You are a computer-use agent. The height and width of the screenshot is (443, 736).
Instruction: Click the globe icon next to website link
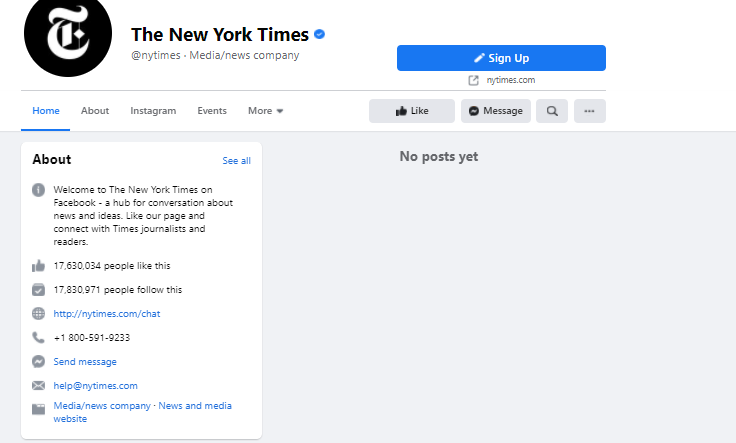[x=38, y=313]
